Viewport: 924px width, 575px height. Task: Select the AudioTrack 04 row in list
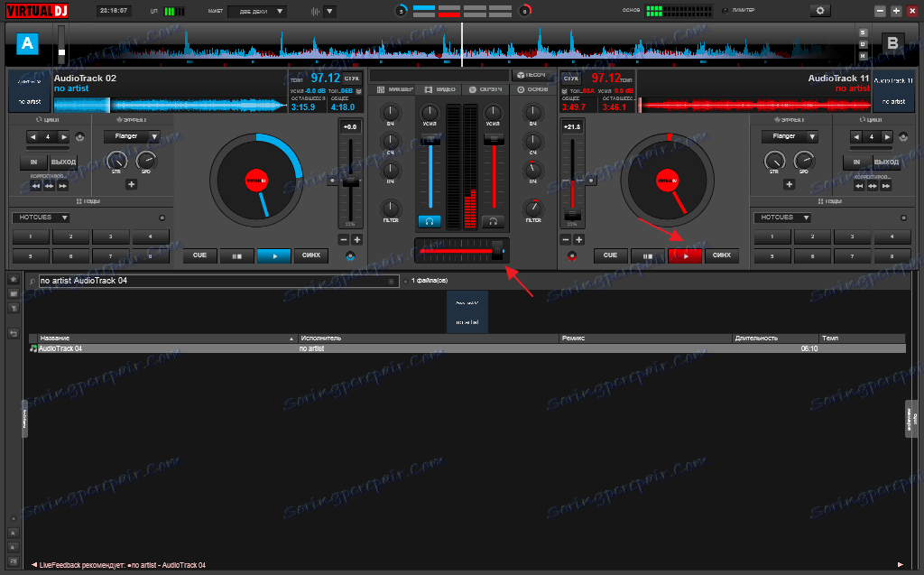tap(467, 349)
